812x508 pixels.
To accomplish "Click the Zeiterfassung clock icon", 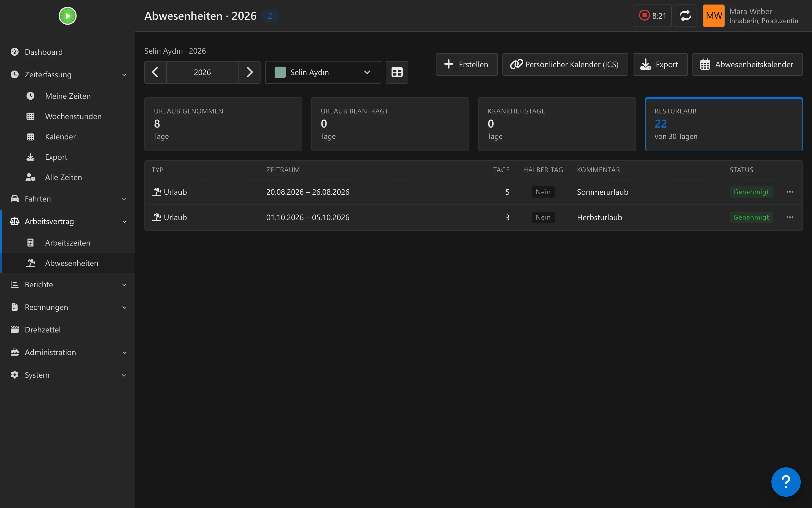I will coord(14,74).
